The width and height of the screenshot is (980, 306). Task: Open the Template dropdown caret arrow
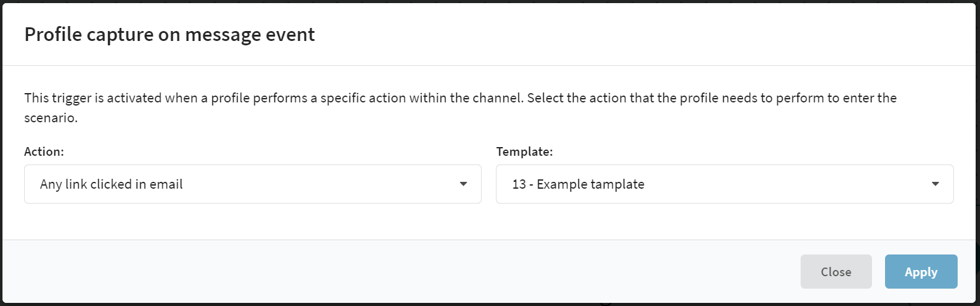[935, 184]
